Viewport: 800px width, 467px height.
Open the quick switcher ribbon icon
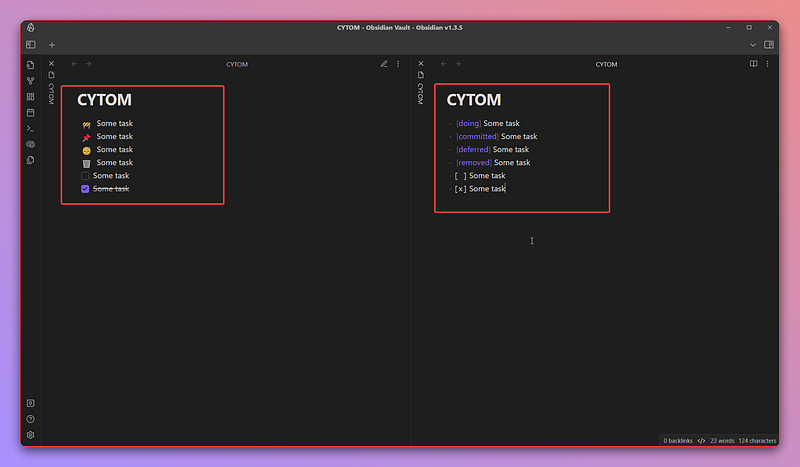(31, 65)
